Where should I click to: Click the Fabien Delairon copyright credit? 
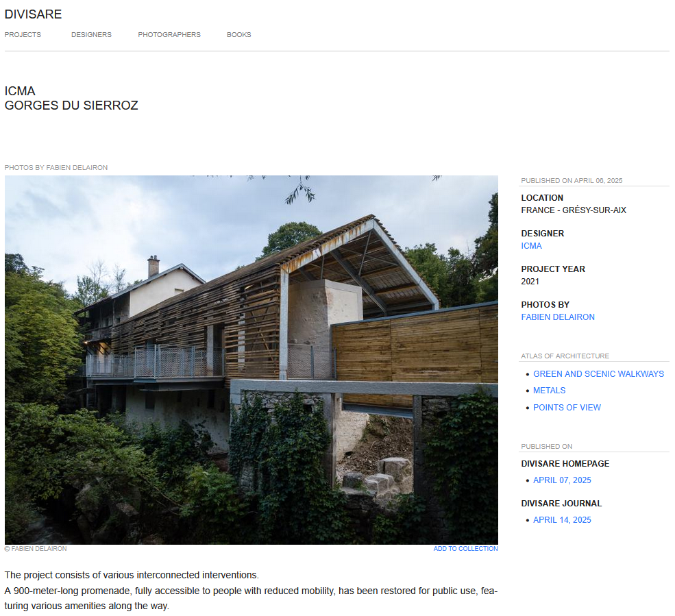point(36,548)
